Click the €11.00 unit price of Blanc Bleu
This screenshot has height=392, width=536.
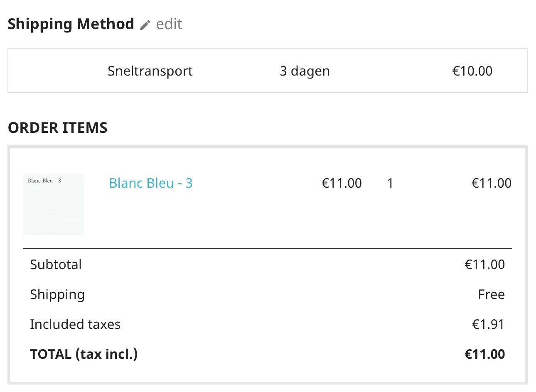point(342,183)
